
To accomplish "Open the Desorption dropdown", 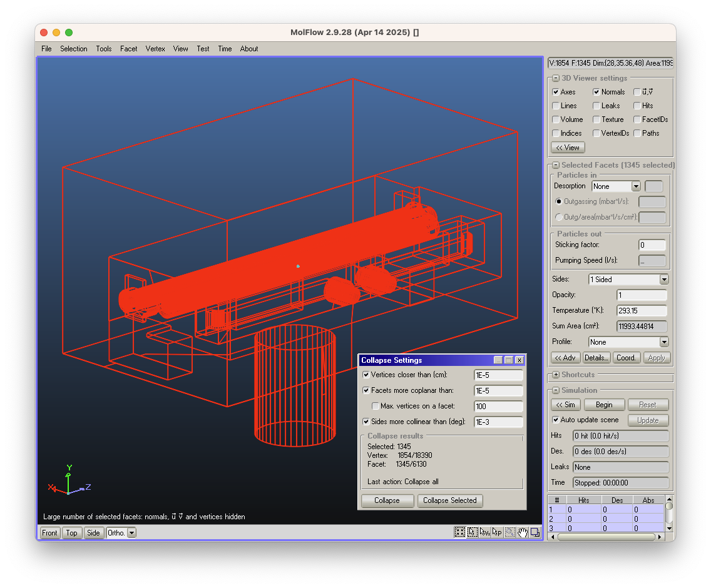I will pos(636,186).
